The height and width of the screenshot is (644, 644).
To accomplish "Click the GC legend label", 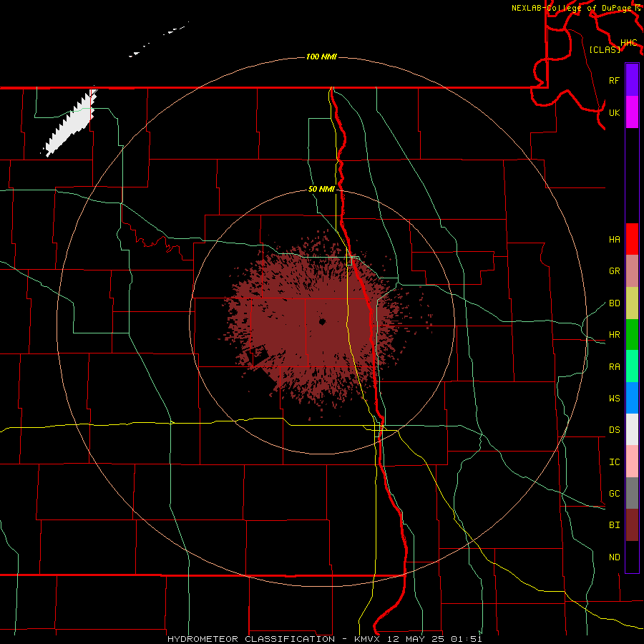I will [614, 494].
